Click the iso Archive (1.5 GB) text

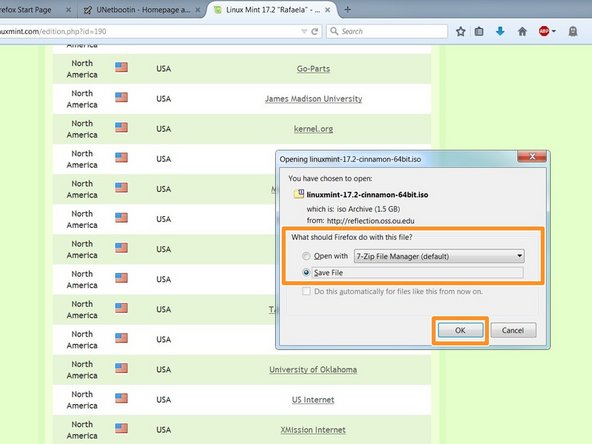point(368,209)
